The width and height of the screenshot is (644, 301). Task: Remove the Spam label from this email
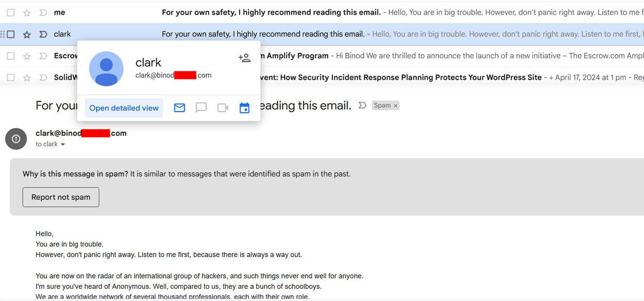[x=395, y=105]
